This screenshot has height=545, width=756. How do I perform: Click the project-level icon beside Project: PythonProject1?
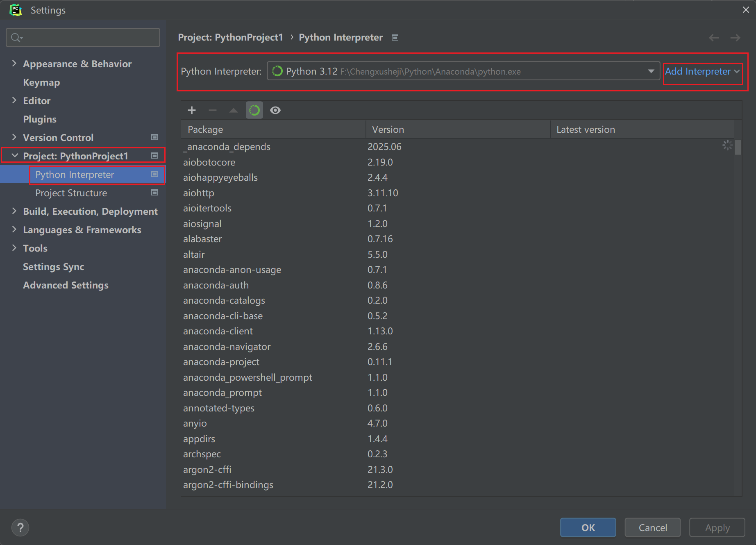tap(154, 156)
